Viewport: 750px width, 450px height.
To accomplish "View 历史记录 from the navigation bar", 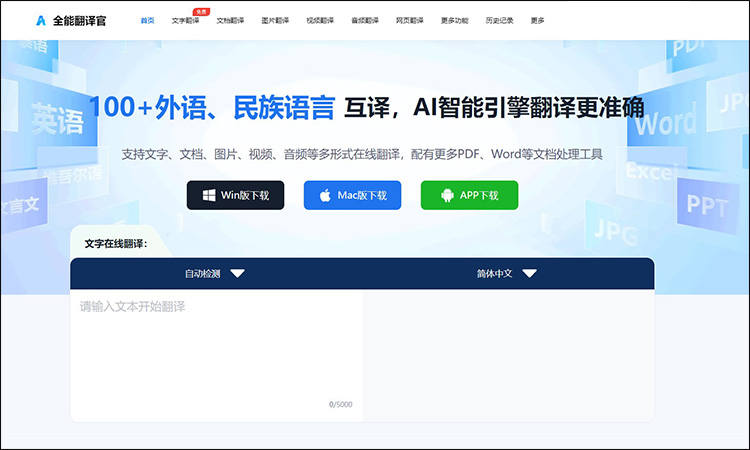I will click(x=500, y=20).
